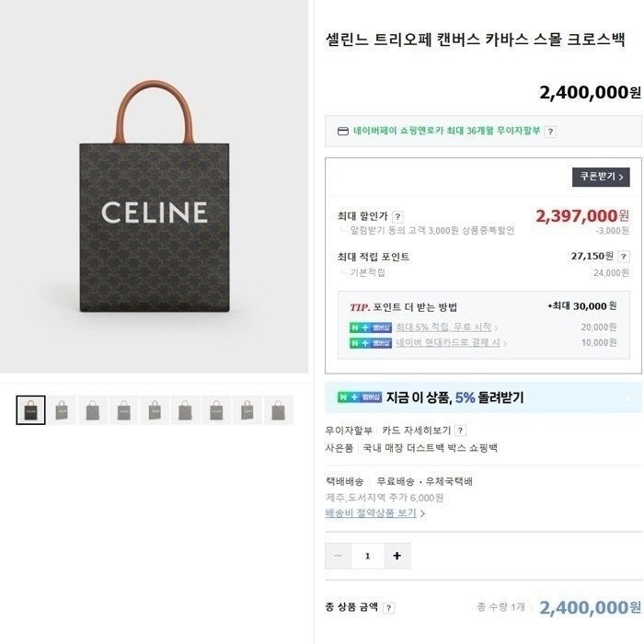644x644 pixels.
Task: Click the help icon next to 카드 자세히보기
Action: (460, 431)
